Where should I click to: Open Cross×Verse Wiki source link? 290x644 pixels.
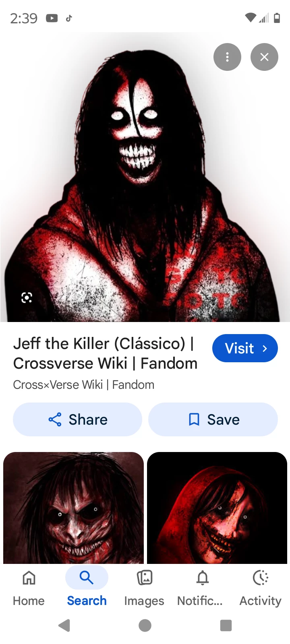tap(83, 385)
